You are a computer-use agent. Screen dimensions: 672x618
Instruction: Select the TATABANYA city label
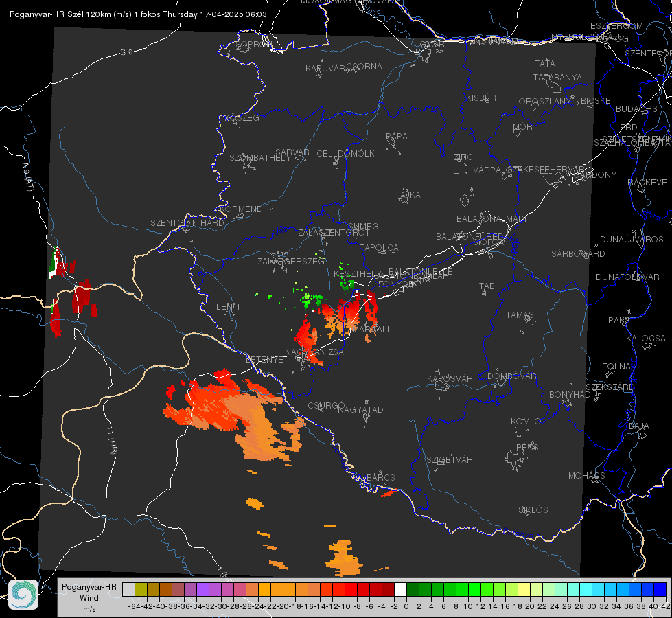(x=557, y=77)
